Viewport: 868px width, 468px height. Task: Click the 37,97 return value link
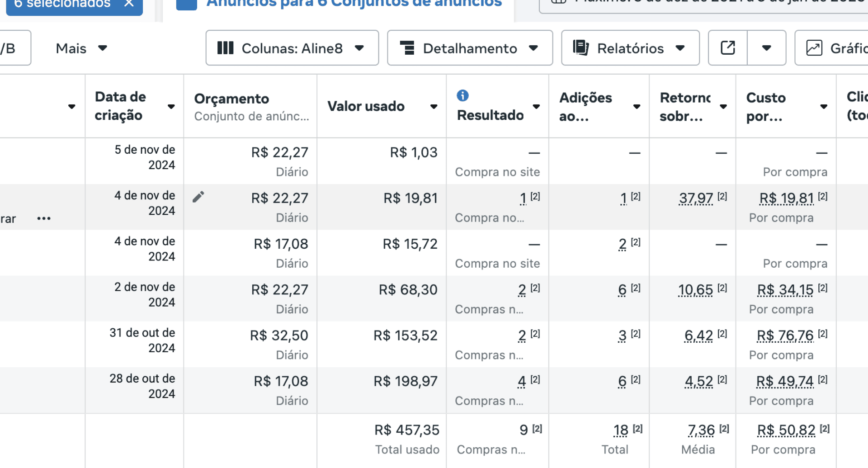pyautogui.click(x=696, y=198)
